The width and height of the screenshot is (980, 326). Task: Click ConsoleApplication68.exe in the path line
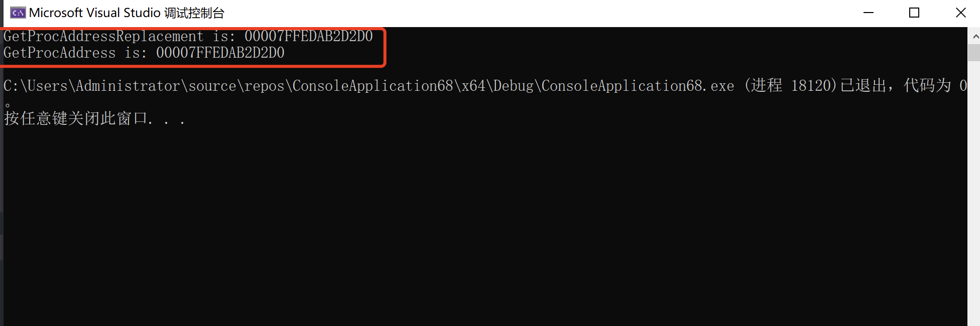pyautogui.click(x=638, y=86)
